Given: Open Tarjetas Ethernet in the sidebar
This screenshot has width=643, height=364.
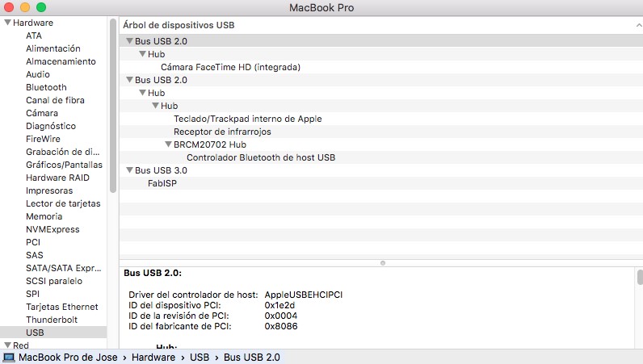Looking at the screenshot, I should [x=62, y=307].
